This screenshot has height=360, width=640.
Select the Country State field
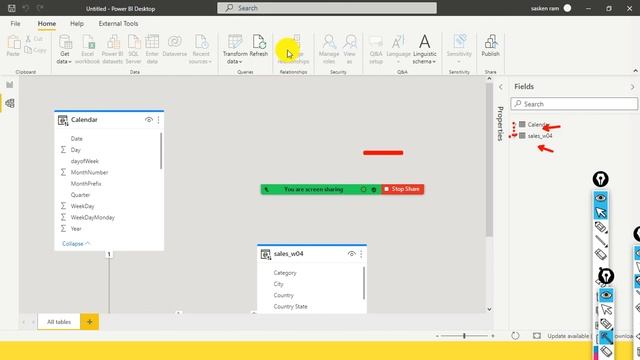click(291, 307)
